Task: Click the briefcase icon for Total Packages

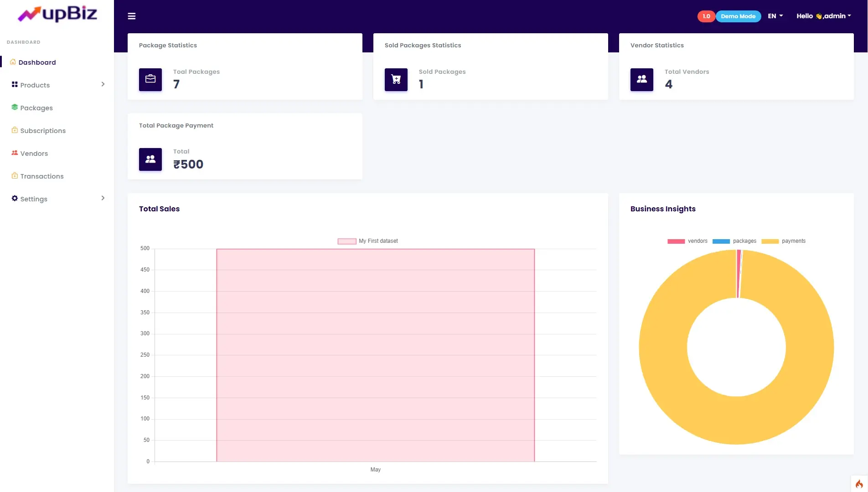Action: (x=150, y=79)
